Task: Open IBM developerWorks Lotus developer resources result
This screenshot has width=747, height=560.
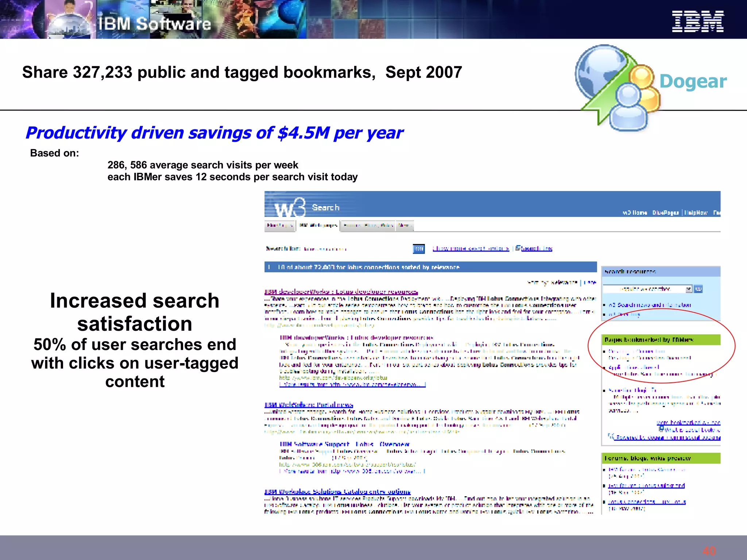Action: tap(341, 292)
